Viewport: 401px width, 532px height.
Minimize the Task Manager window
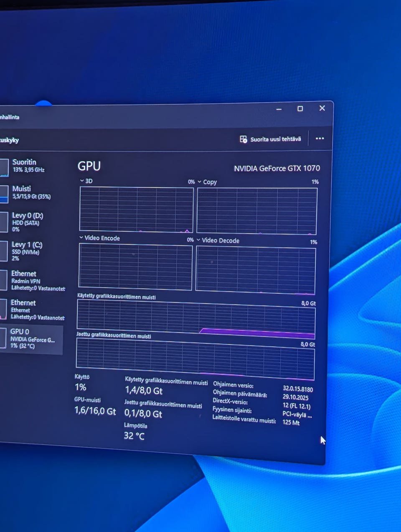(x=279, y=109)
